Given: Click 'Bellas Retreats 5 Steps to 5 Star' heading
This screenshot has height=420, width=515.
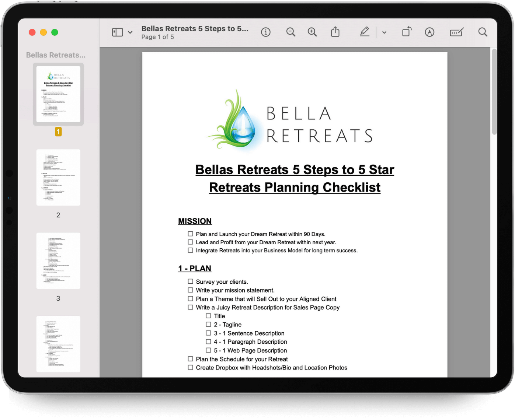Looking at the screenshot, I should (295, 170).
